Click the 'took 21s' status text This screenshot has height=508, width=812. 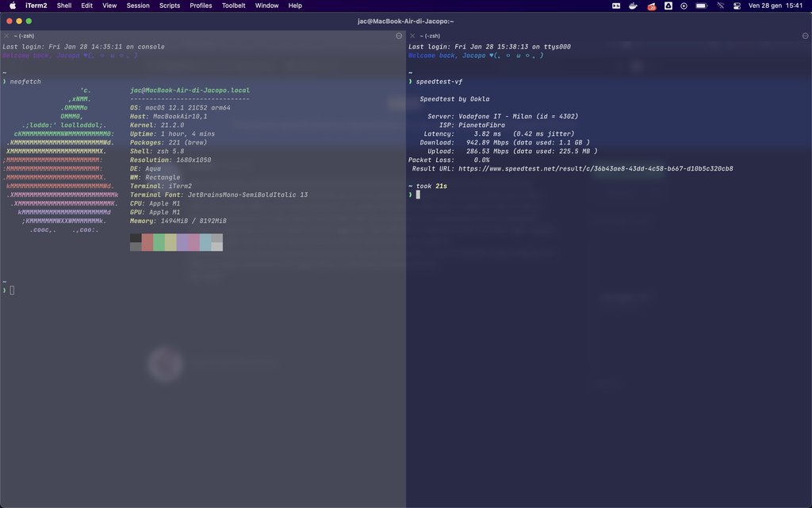(x=431, y=186)
